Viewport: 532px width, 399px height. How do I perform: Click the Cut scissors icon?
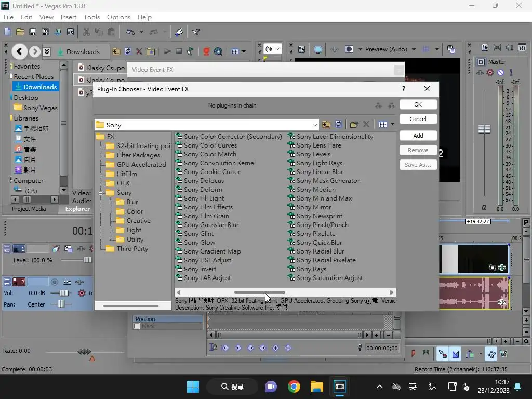(87, 32)
